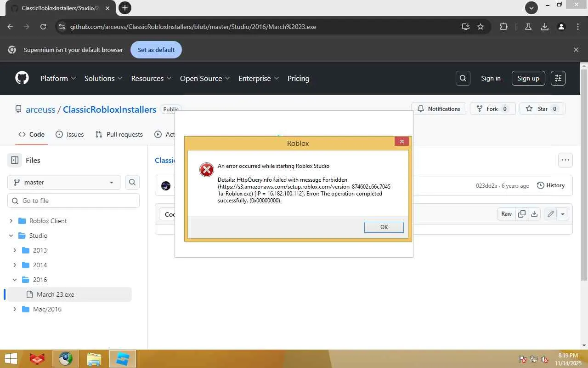Screen dimensions: 588x368
Task: Open the Open Source dropdown menu
Action: tap(205, 78)
